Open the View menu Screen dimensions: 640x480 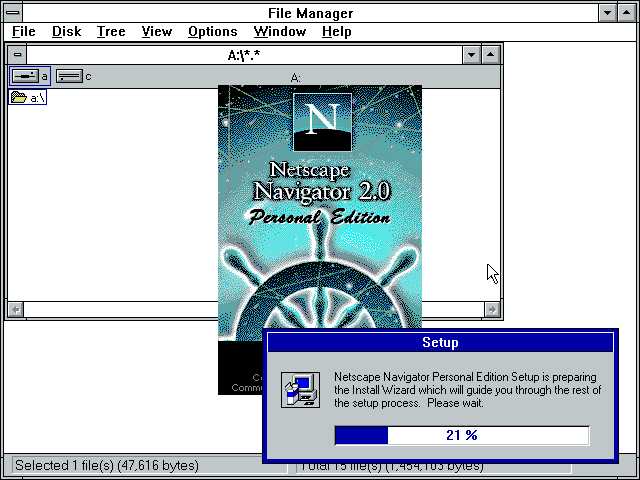click(157, 31)
